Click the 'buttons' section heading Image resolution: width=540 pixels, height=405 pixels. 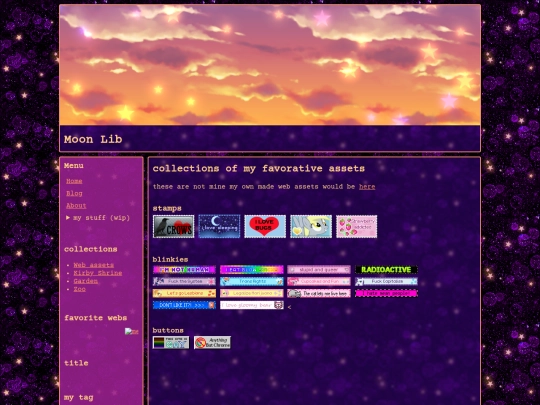(x=168, y=330)
